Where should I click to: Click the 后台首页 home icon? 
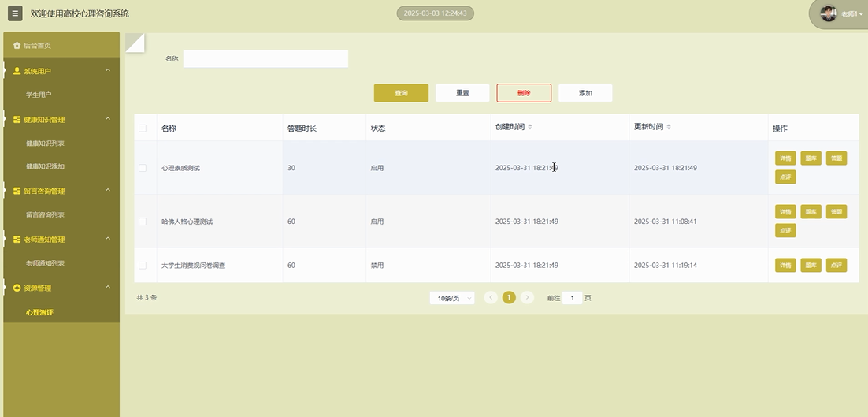[17, 46]
